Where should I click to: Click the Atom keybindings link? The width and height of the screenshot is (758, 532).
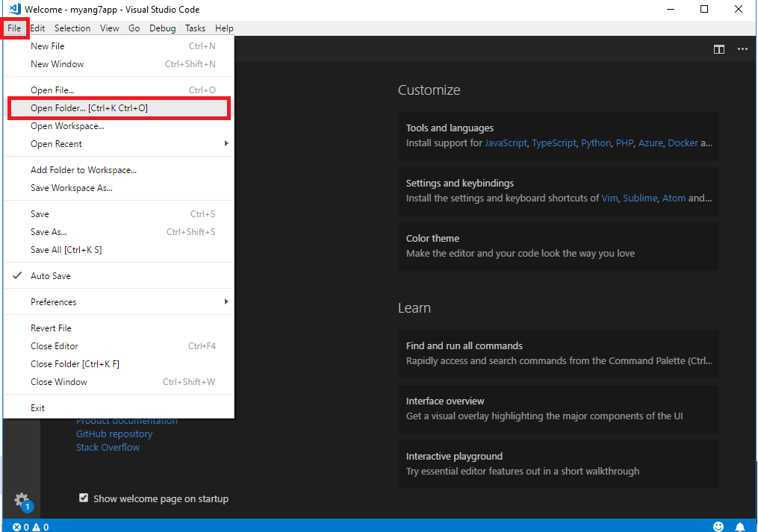(674, 198)
